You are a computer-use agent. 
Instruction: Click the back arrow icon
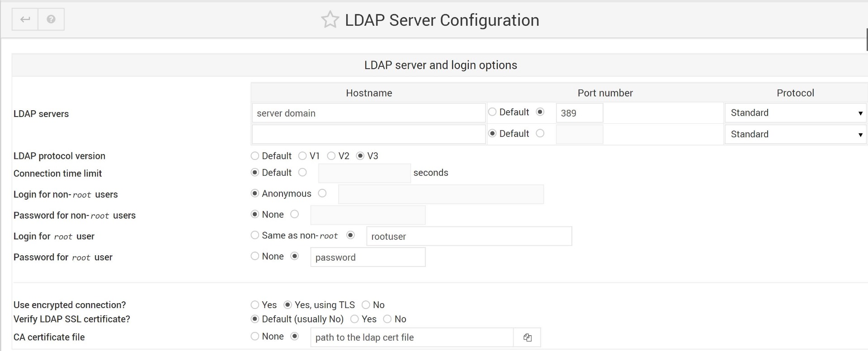(x=25, y=19)
